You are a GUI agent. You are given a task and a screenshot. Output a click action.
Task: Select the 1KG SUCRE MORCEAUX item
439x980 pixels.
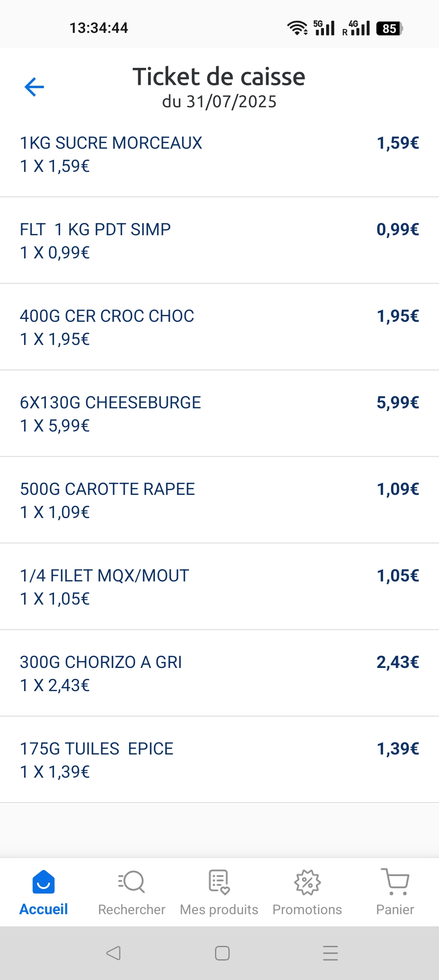click(111, 143)
